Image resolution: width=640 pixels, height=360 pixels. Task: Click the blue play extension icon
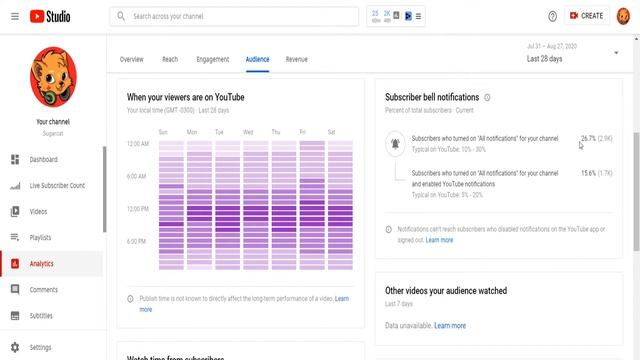coord(408,16)
